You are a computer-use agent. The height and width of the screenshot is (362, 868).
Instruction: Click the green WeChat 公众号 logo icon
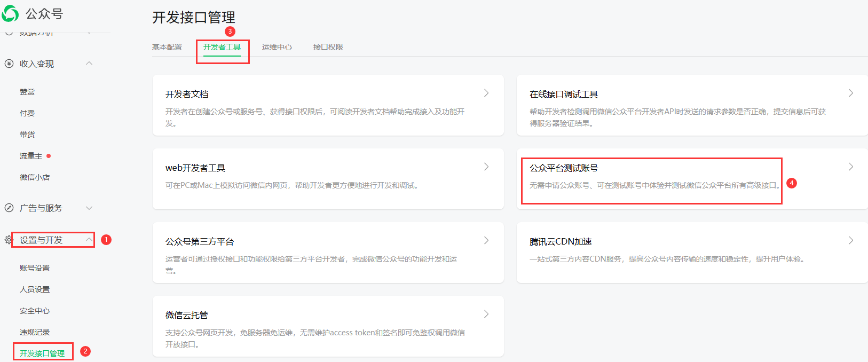pyautogui.click(x=10, y=14)
